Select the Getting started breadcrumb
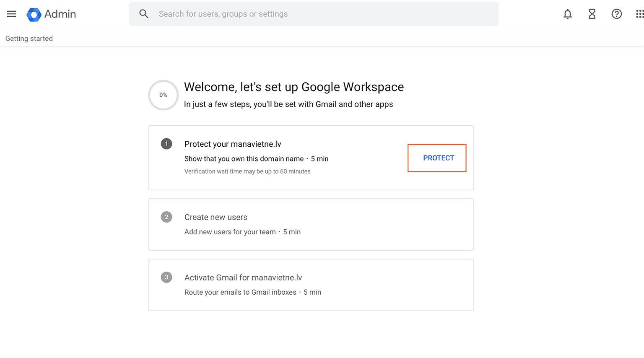 click(29, 39)
